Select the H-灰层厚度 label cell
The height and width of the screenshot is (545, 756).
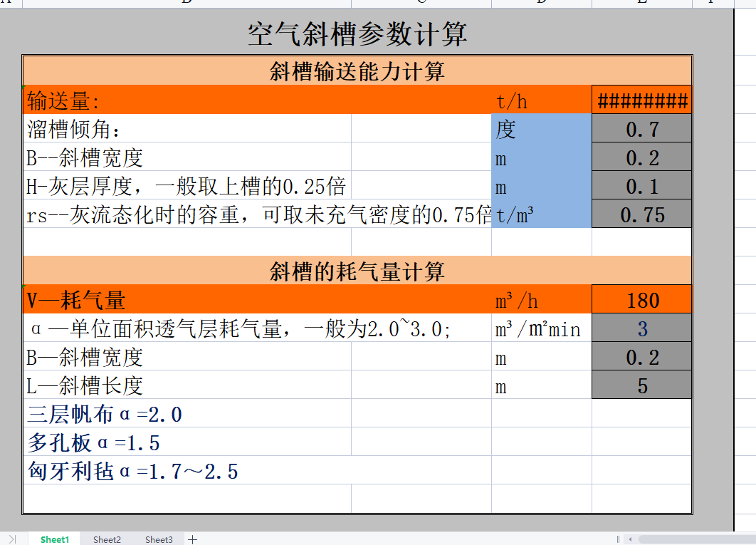tap(187, 185)
